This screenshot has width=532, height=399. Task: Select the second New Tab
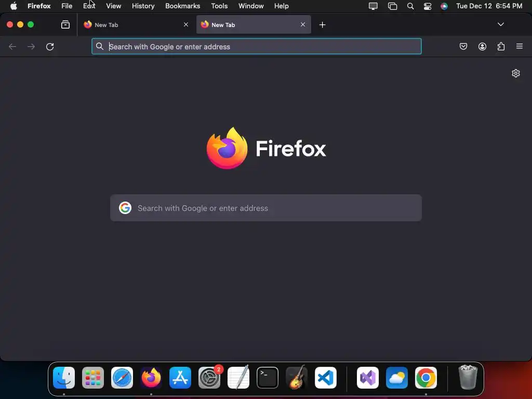pos(254,24)
